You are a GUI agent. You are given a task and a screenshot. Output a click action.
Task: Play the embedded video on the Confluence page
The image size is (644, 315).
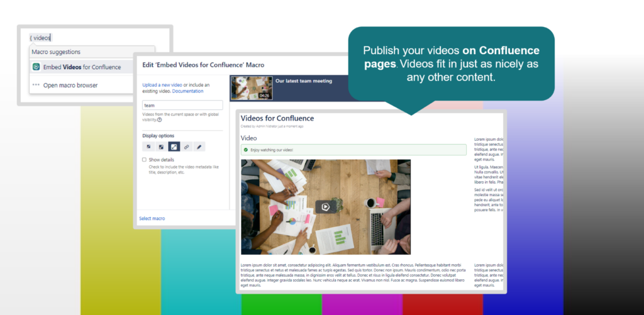(x=325, y=207)
